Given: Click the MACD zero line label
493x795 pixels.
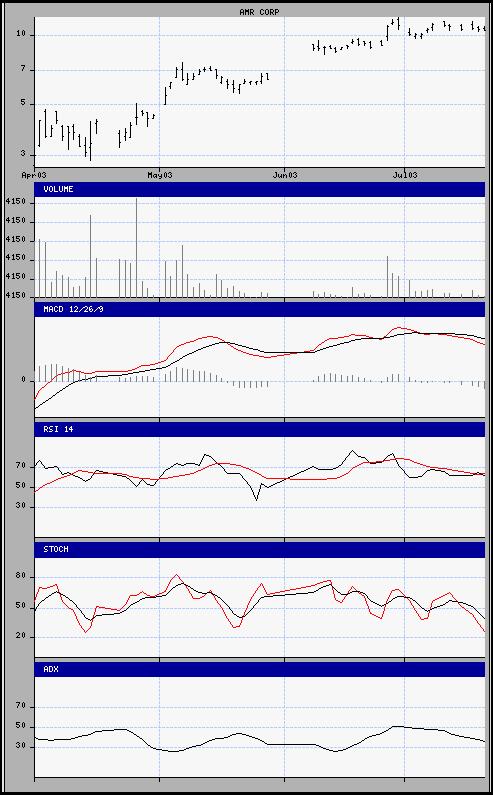Looking at the screenshot, I should (23, 380).
